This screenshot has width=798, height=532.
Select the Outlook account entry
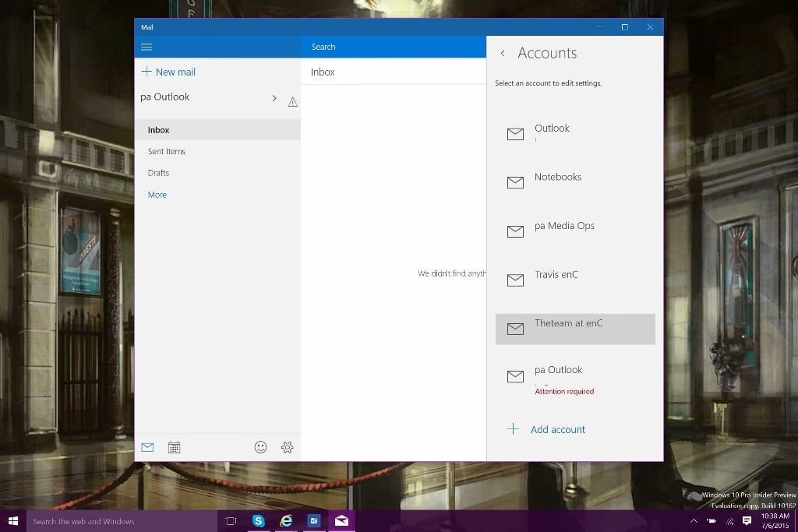pyautogui.click(x=575, y=133)
